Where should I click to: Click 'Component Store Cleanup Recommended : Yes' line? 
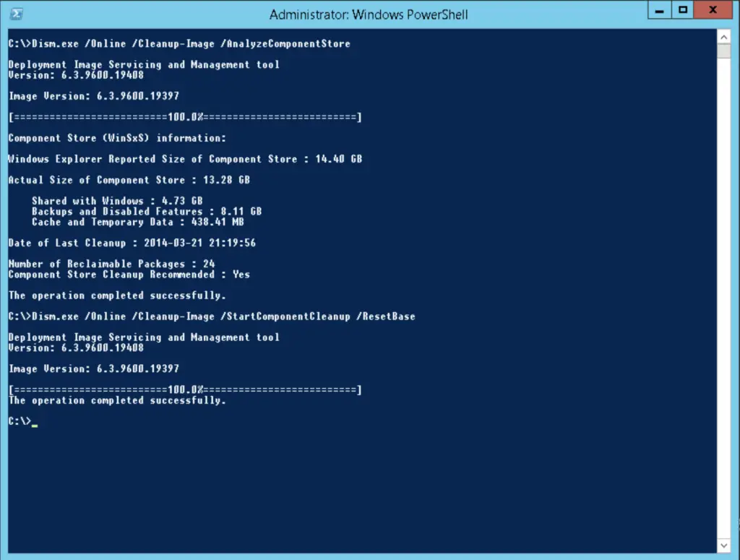[129, 275]
